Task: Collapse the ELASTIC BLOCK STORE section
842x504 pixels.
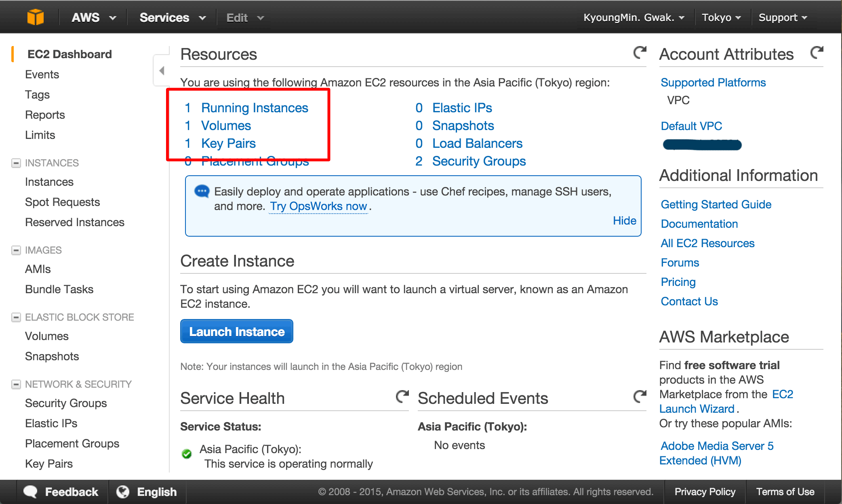Action: coord(16,317)
